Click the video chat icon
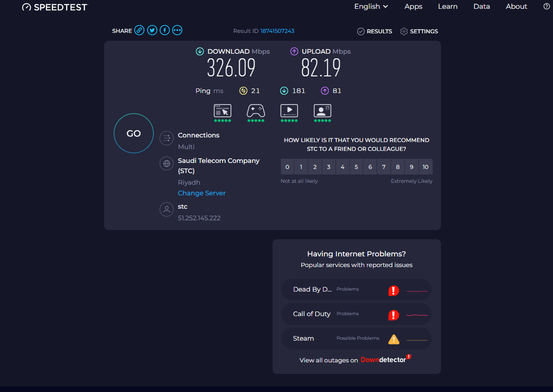The height and width of the screenshot is (392, 553). 323,111
